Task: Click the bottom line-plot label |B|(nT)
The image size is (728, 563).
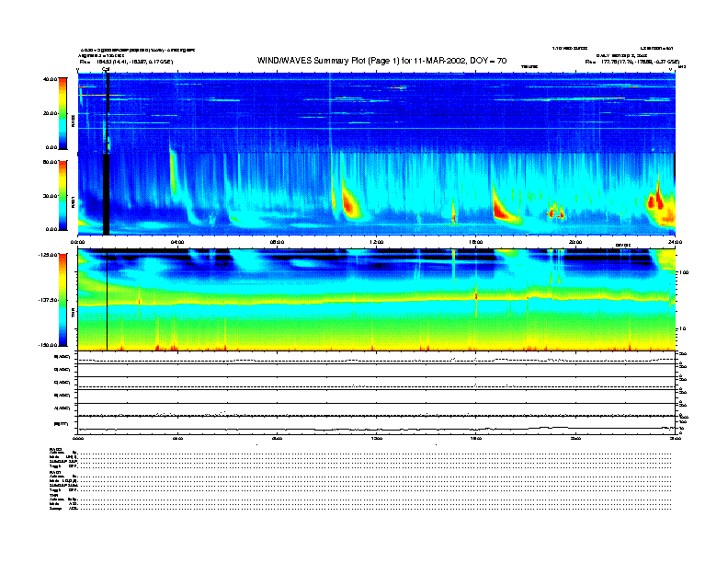Action: [62, 424]
